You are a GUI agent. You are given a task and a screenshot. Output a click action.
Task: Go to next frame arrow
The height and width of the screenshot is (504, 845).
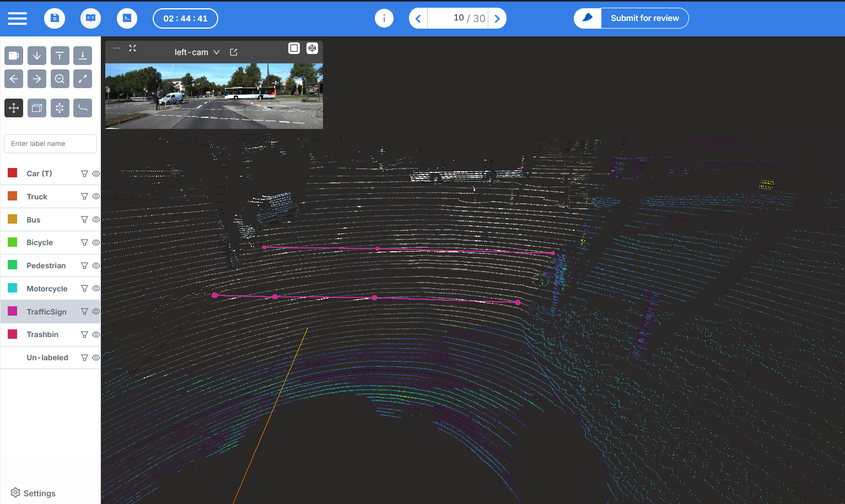pos(497,19)
